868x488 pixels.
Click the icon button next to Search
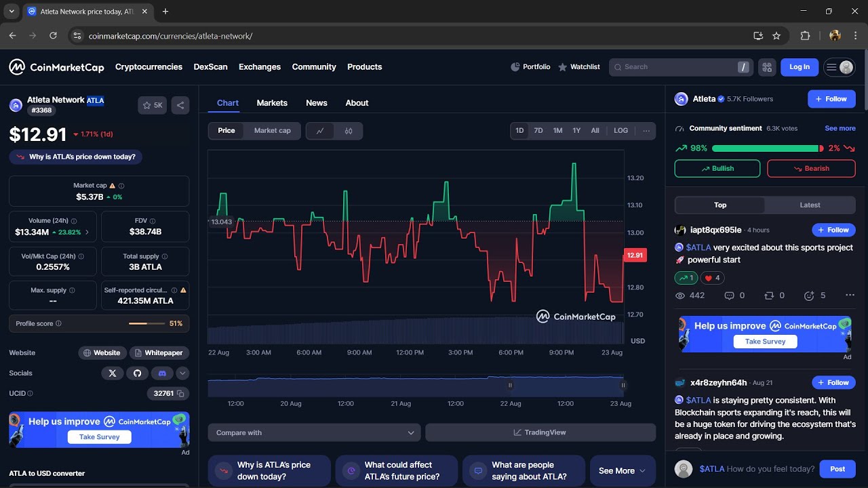pyautogui.click(x=767, y=67)
